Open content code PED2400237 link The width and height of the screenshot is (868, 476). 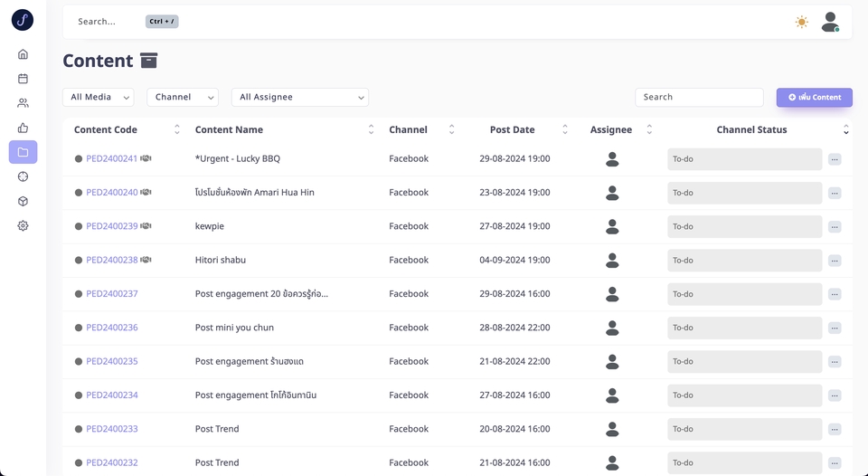tap(112, 293)
